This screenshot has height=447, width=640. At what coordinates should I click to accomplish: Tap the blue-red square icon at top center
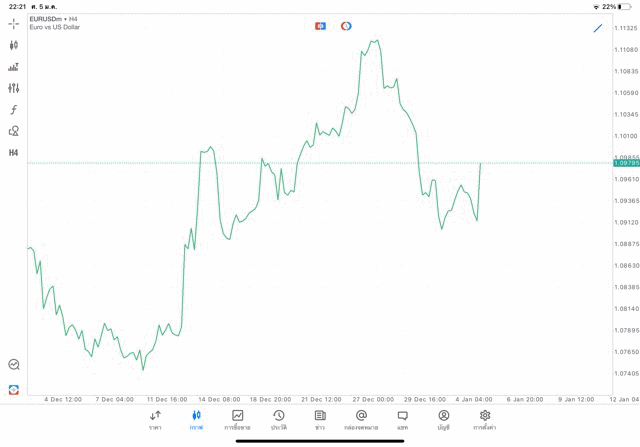[x=320, y=26]
